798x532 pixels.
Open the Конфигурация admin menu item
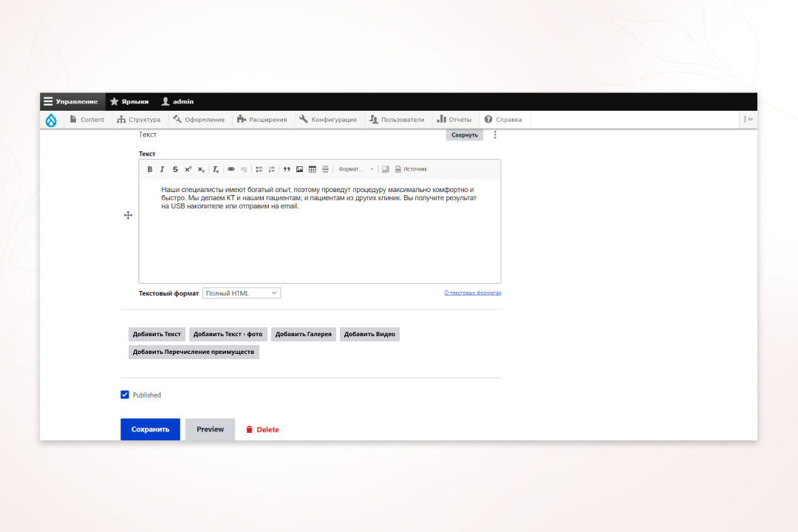(x=328, y=120)
